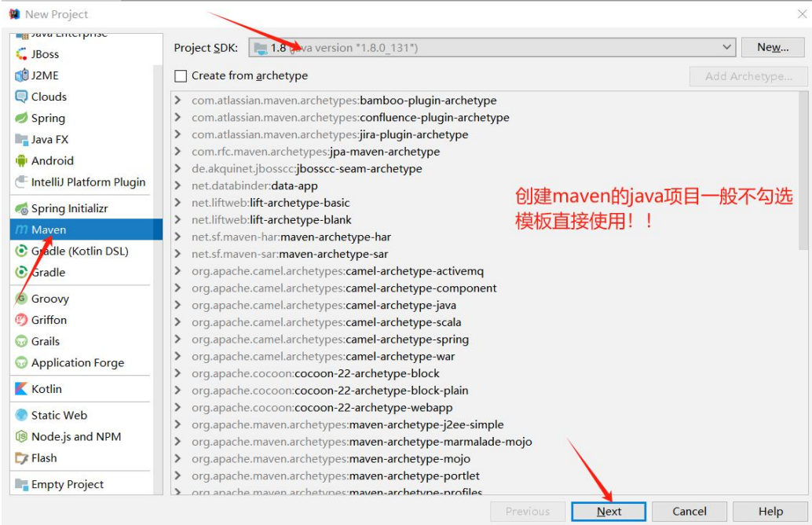Expand jpa-maven-archetype entry
The width and height of the screenshot is (812, 525).
point(177,151)
